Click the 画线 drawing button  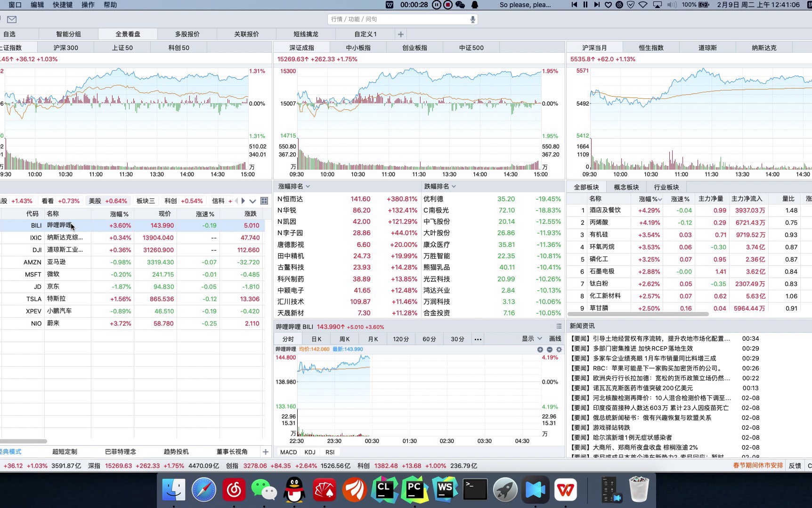coord(555,339)
